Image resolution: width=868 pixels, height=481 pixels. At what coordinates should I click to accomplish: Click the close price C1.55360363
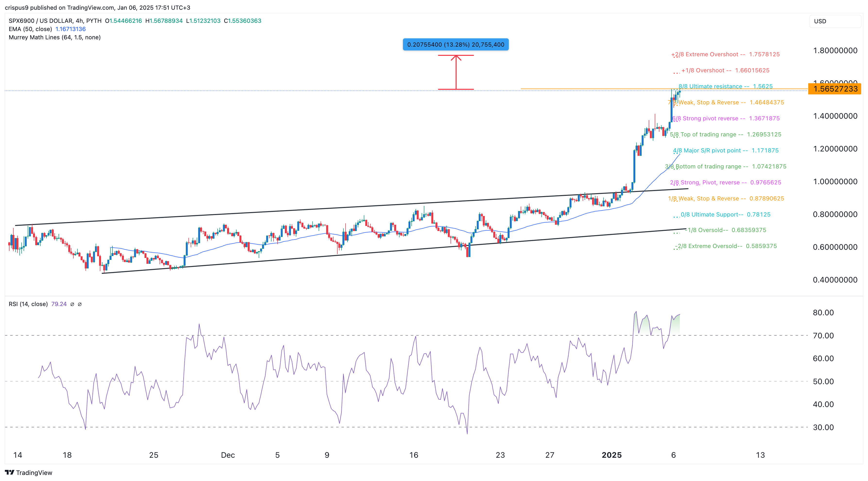pos(243,21)
